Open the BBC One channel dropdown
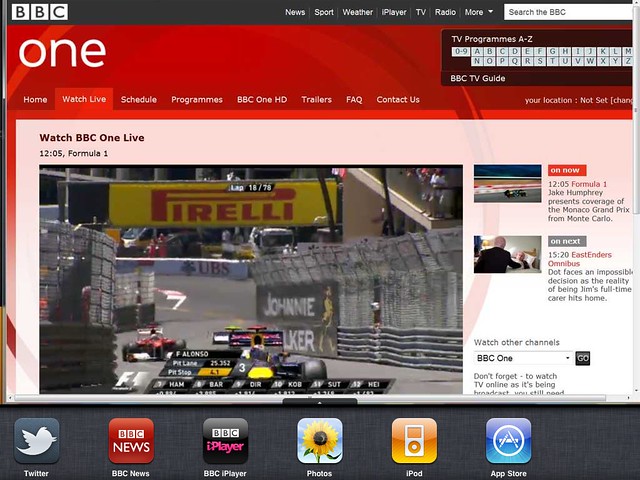Screen dimensions: 640x480 523,358
